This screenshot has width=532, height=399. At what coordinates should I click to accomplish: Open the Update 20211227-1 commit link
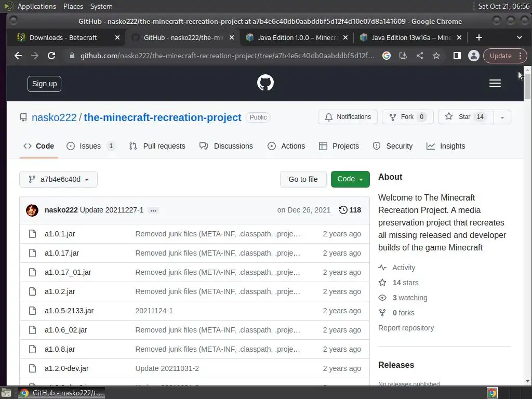112,210
